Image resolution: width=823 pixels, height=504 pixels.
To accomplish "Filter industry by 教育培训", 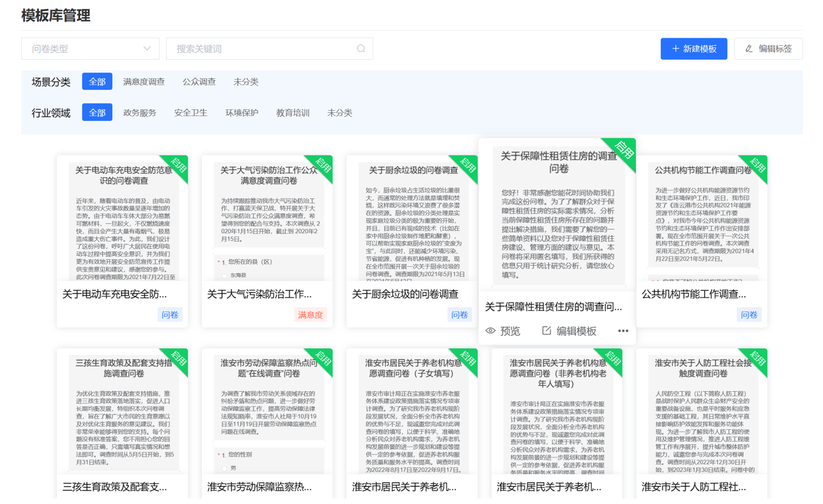I will pos(293,112).
